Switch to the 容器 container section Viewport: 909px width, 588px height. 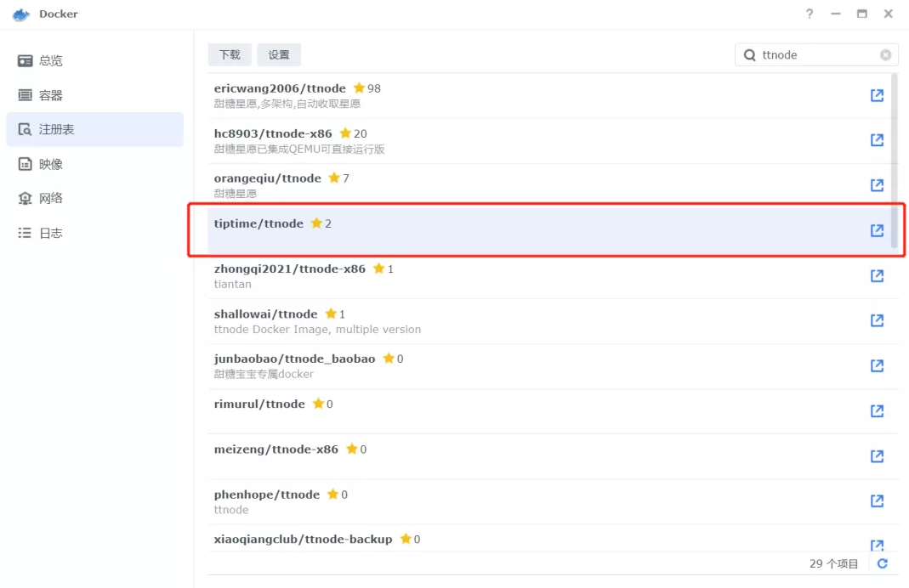[51, 95]
